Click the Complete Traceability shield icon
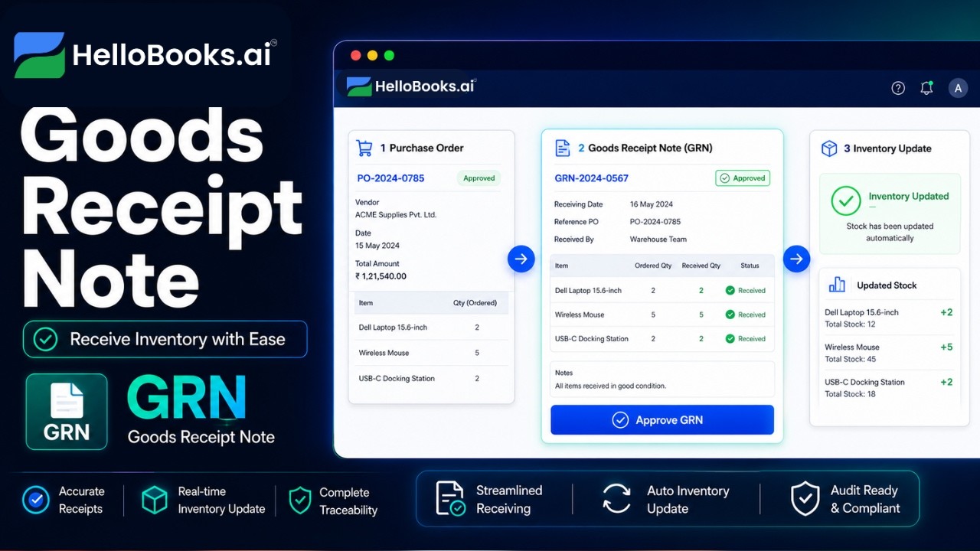 click(x=300, y=500)
